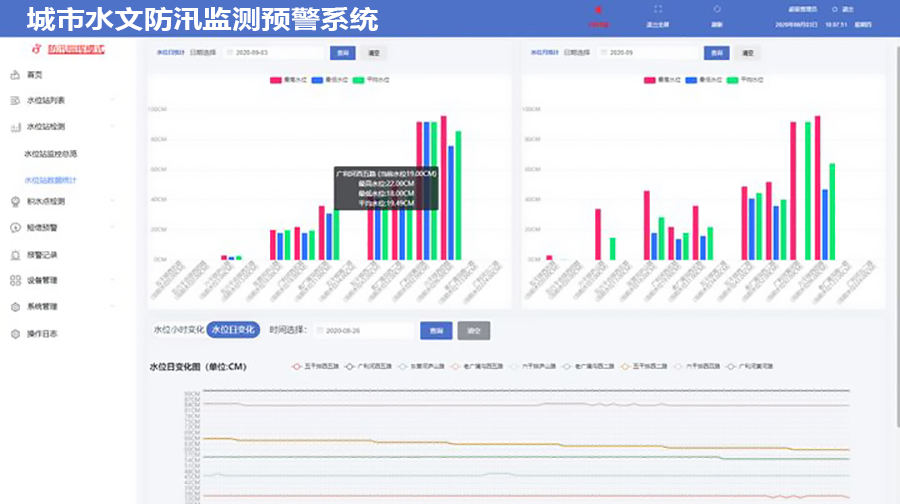Viewport: 900px width, 504px height.
Task: Click the 水位站列表 list icon
Action: pyautogui.click(x=14, y=101)
